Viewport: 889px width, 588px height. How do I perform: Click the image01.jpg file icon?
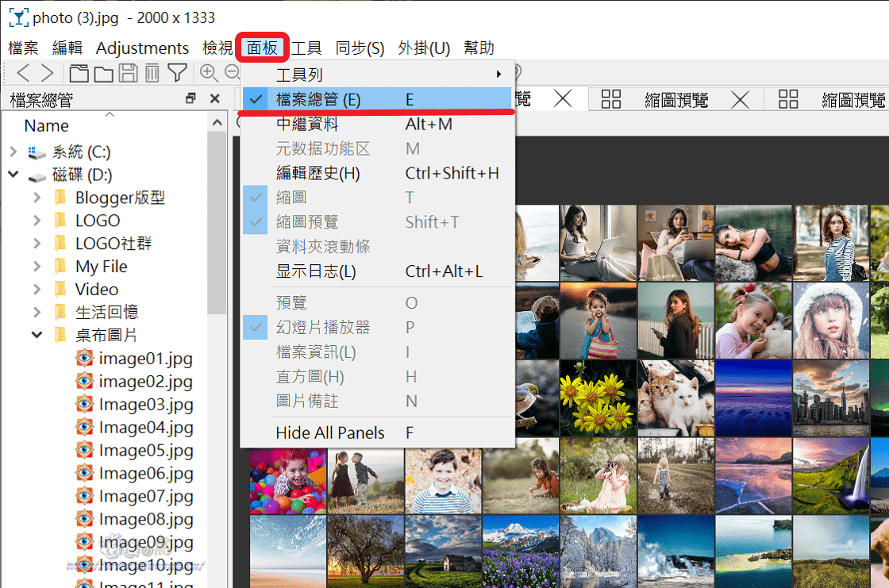(x=84, y=358)
